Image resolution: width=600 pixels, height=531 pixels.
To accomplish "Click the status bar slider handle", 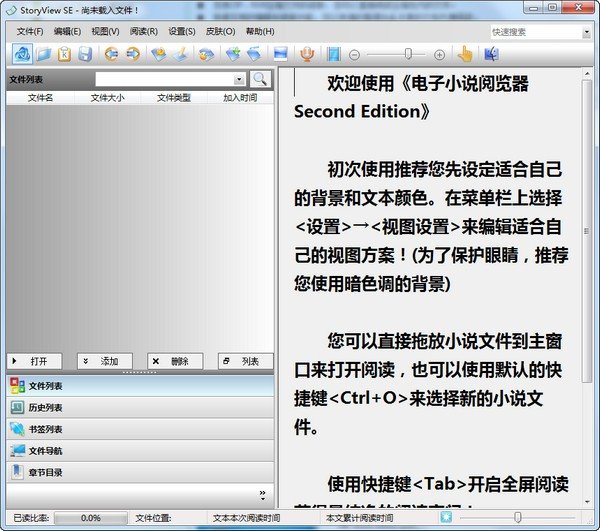I will 518,517.
